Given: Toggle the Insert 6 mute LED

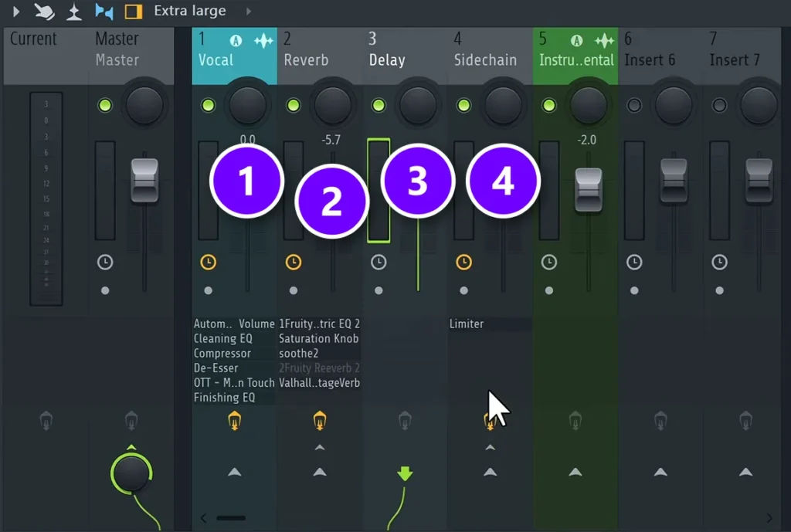Looking at the screenshot, I should point(634,105).
